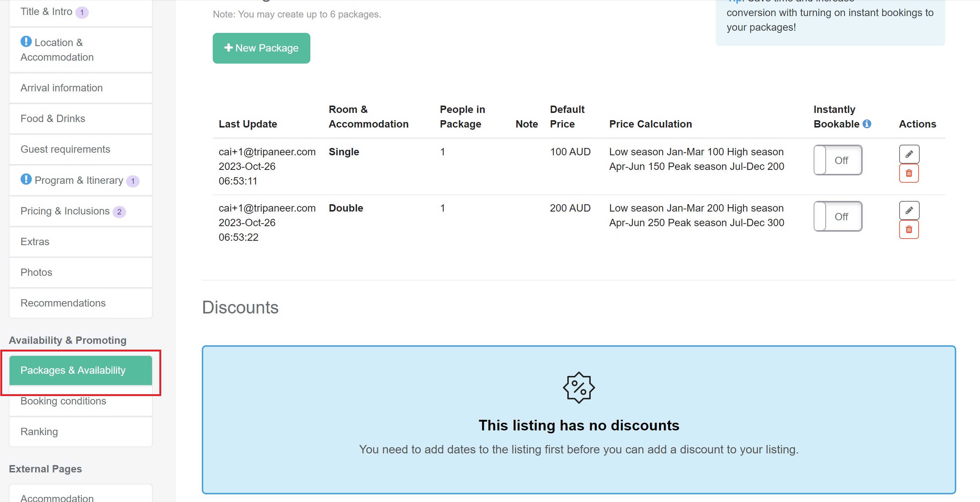Switch to the Booking conditions section

(63, 401)
